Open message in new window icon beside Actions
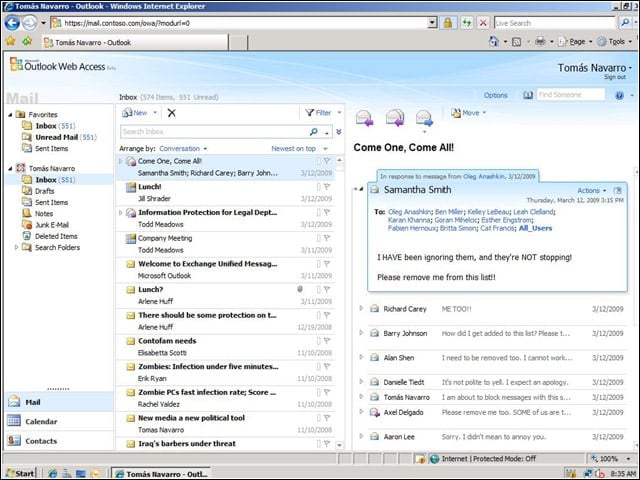Viewport: 640px width, 480px height. coord(618,190)
